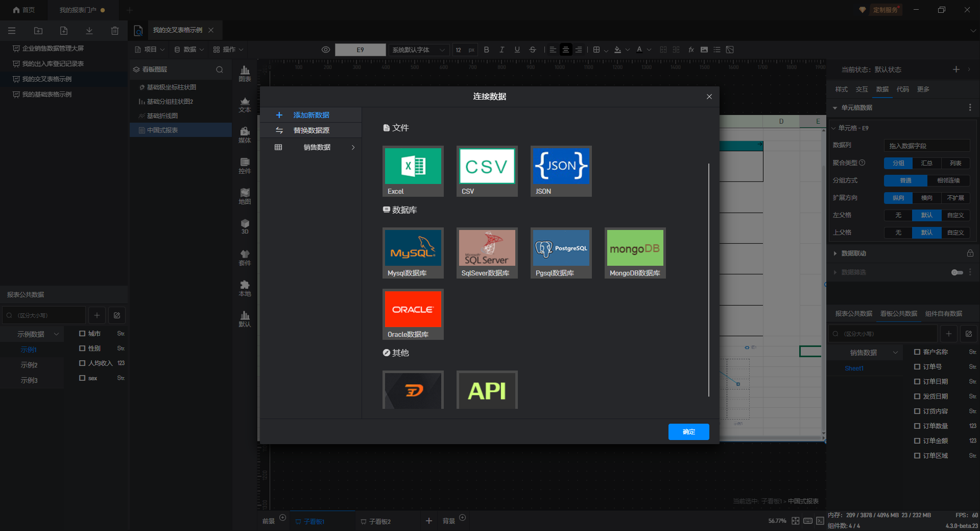The image size is (980, 531).
Task: Check the 性别 field checkbox
Action: point(82,348)
